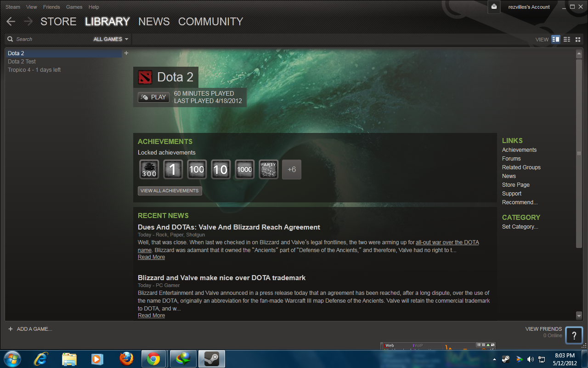Viewport: 588px width, 368px height.
Task: Select the locked achievement badge showing 1
Action: (x=173, y=169)
